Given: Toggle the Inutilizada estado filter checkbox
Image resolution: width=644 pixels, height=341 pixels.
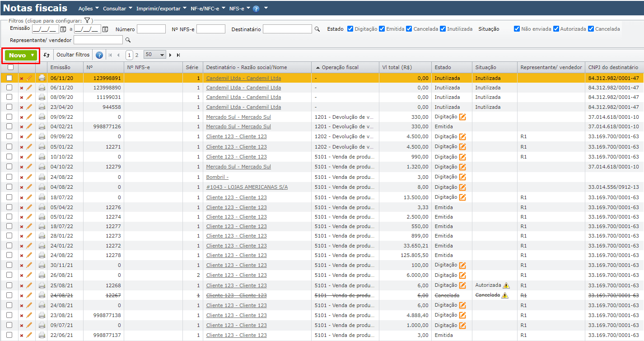Looking at the screenshot, I should (443, 29).
